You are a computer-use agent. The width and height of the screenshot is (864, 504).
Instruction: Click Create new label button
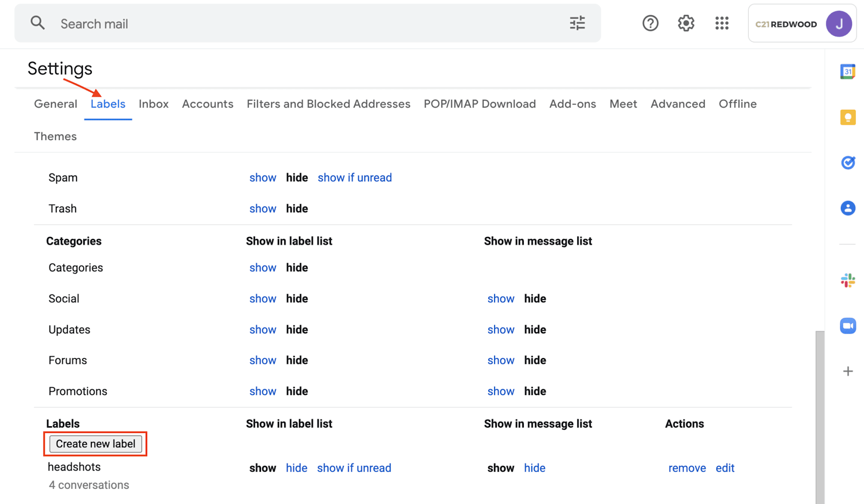click(x=95, y=444)
